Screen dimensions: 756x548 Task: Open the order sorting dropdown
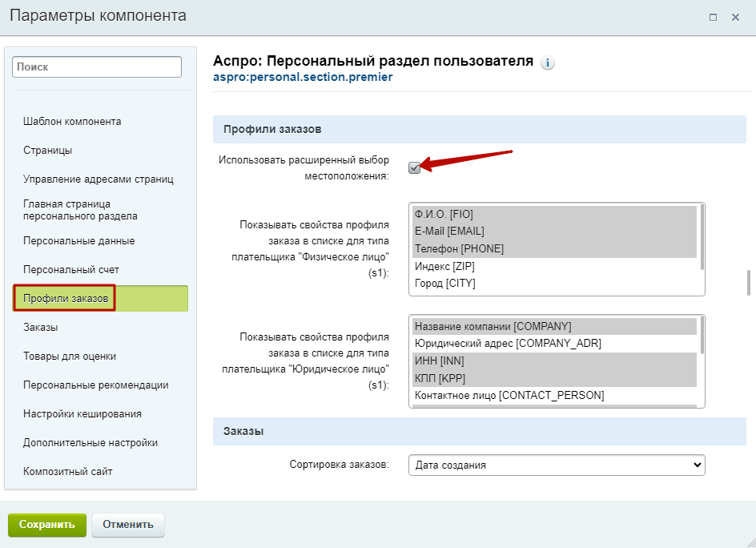tap(557, 465)
